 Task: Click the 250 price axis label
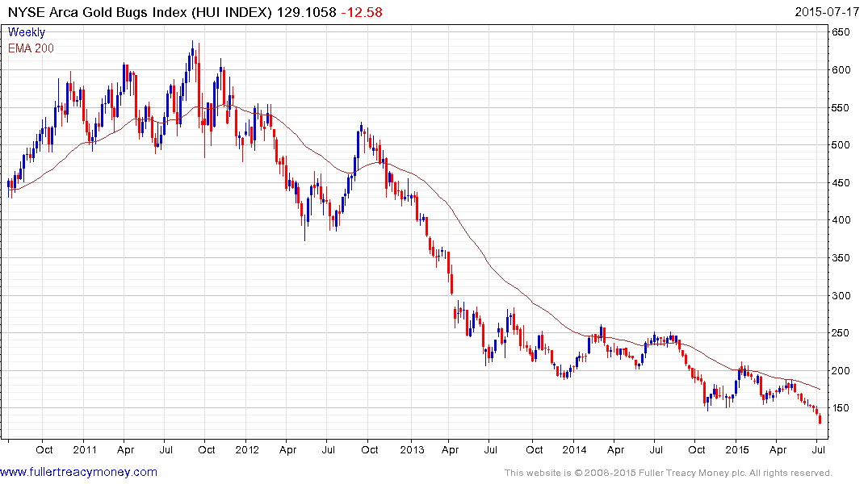(x=841, y=333)
